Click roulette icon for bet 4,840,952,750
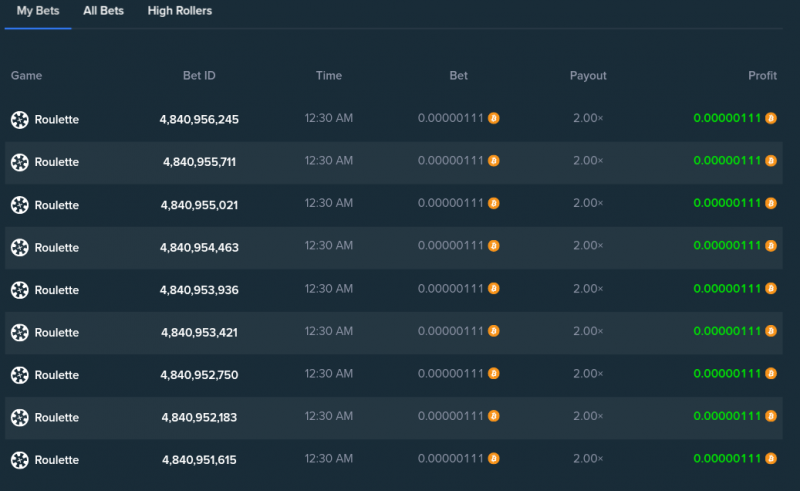 pyautogui.click(x=20, y=375)
